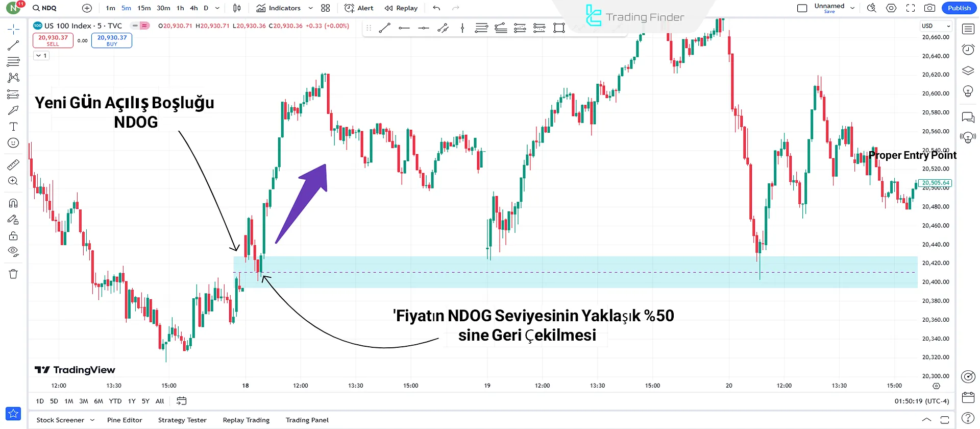980x429 pixels.
Task: Redo the last chart action
Action: tap(456, 8)
